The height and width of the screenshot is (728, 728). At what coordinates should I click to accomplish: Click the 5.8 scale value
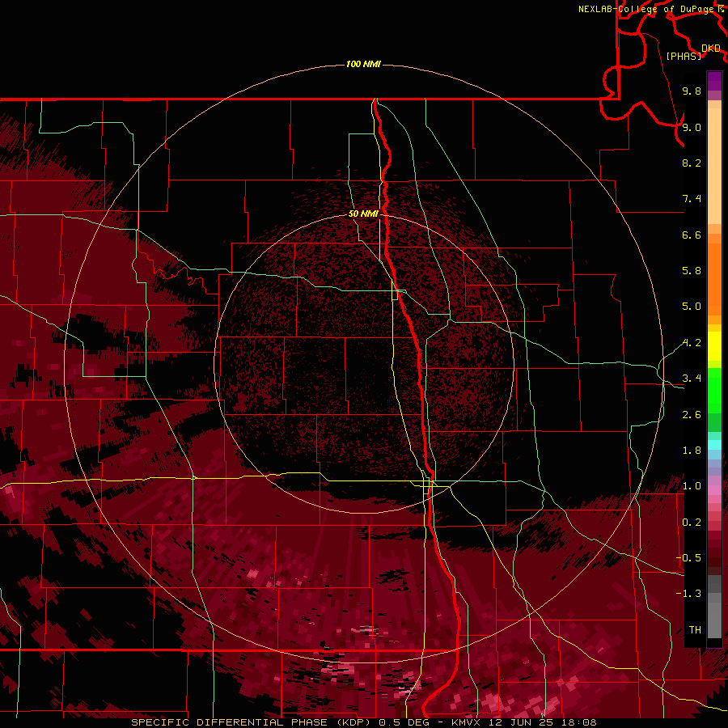coord(692,271)
